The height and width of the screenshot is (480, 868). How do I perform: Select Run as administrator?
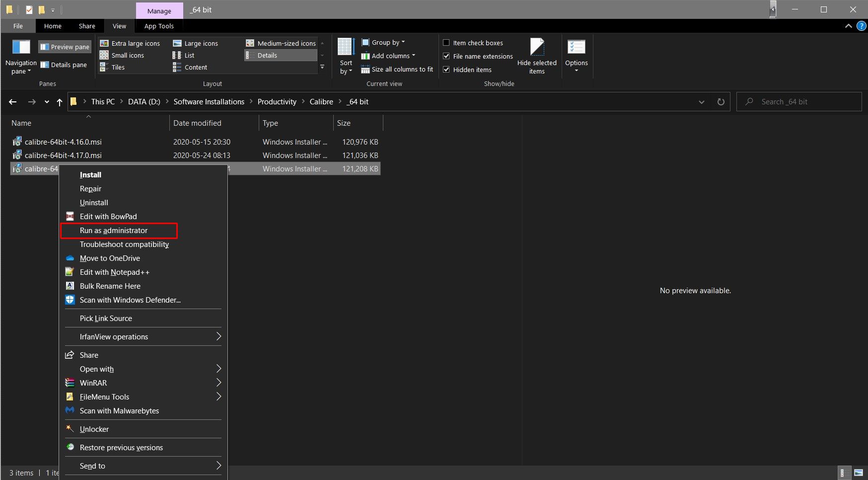pyautogui.click(x=114, y=231)
